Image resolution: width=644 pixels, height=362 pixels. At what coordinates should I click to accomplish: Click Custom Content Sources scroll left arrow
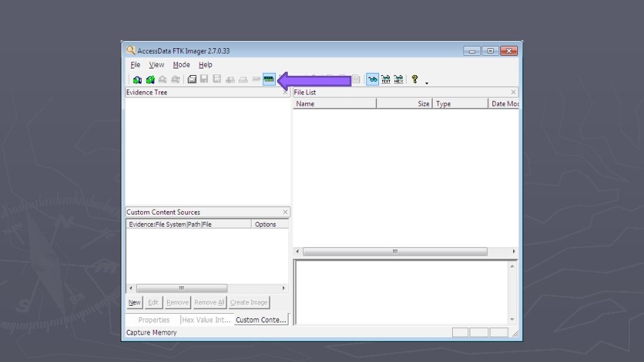coord(131,288)
